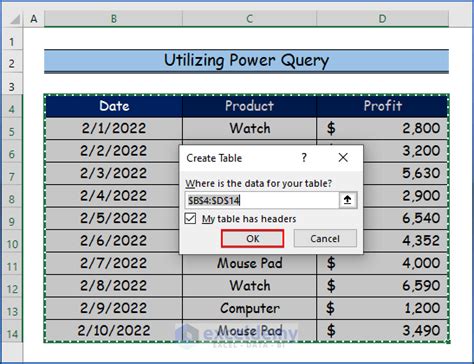Click the 'Product' header cell
Viewport: 474px width, 364px height.
[249, 106]
